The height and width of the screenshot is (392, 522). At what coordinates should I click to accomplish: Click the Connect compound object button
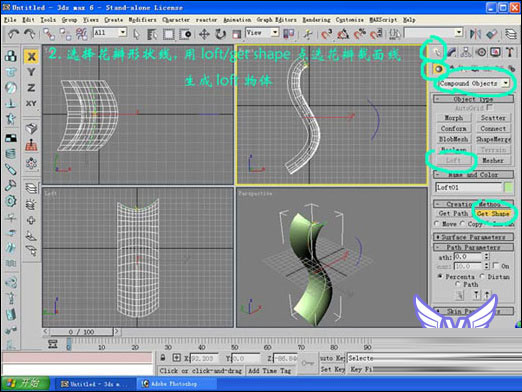(493, 128)
